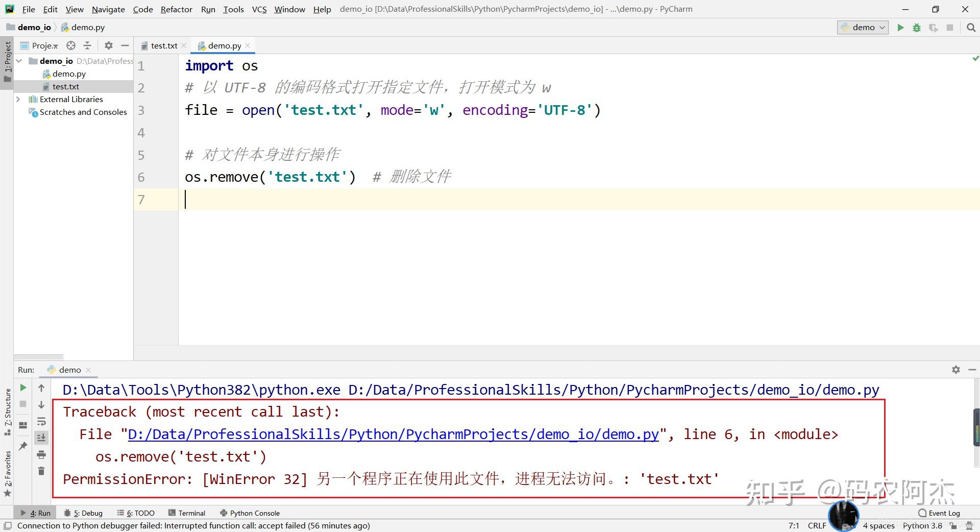980x532 pixels.
Task: Click the stop square in Run panel
Action: point(23,404)
